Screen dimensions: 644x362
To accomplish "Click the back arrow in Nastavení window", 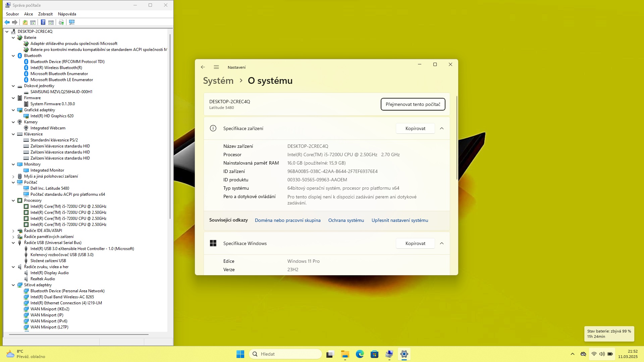I will [x=203, y=67].
